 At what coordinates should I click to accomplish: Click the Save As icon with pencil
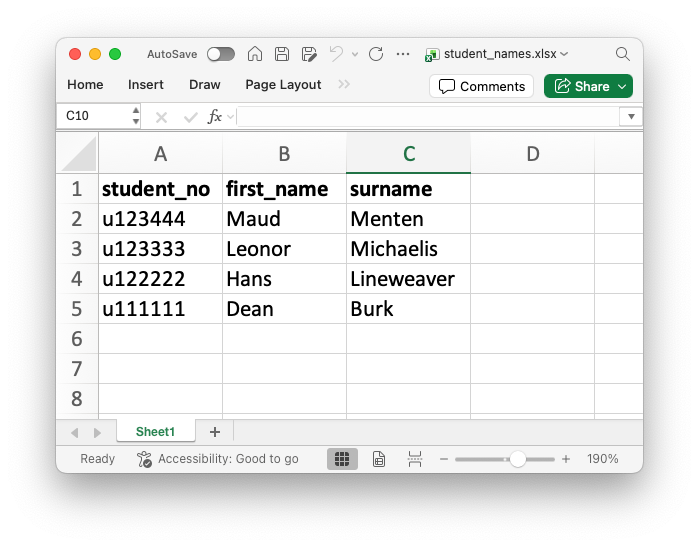click(x=309, y=54)
